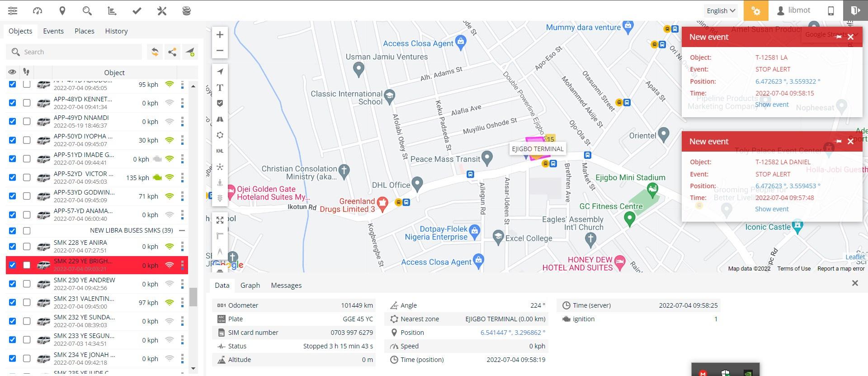Open the options menu for APP-57-YD ANAMA
The image size is (868, 376).
pyautogui.click(x=182, y=215)
